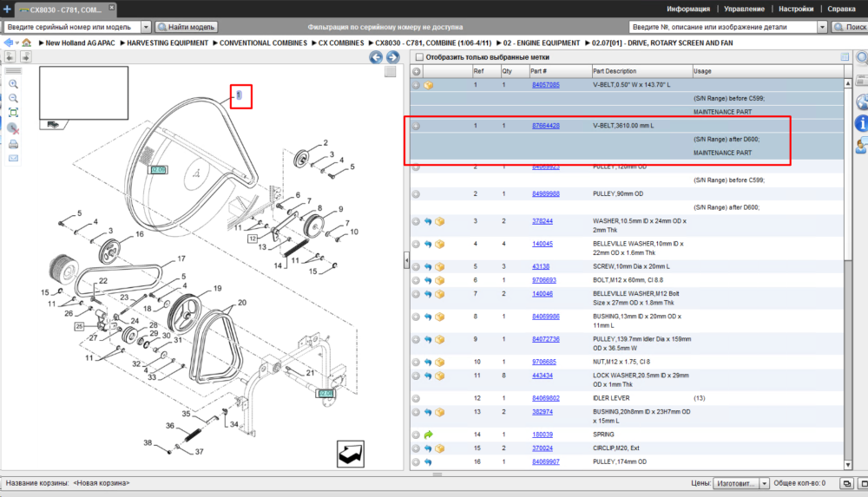
Task: Clear diagram selection (magnifier with red X)
Action: pos(13,128)
